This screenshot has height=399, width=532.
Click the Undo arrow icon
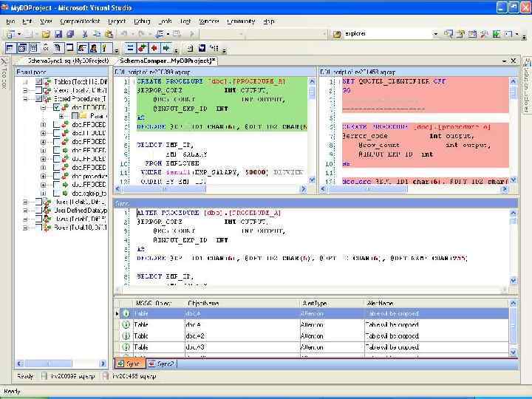click(x=124, y=34)
